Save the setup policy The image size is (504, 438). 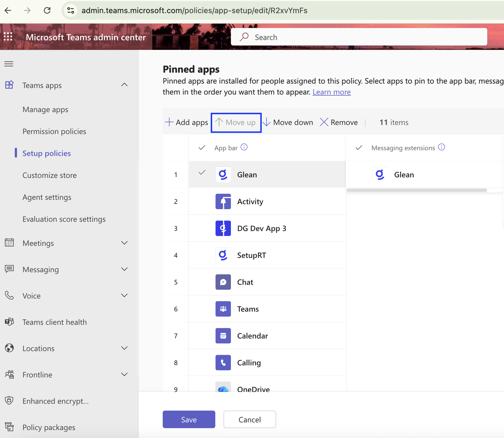point(189,419)
